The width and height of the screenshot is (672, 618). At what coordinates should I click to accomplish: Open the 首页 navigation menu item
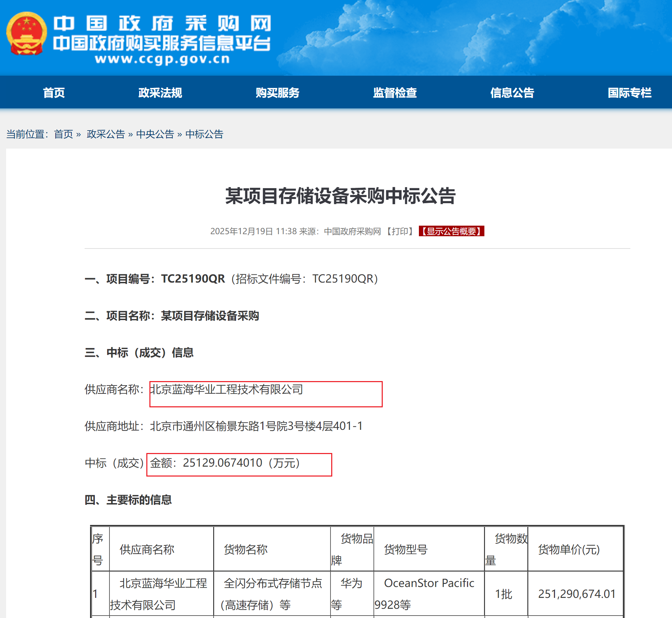click(x=54, y=93)
